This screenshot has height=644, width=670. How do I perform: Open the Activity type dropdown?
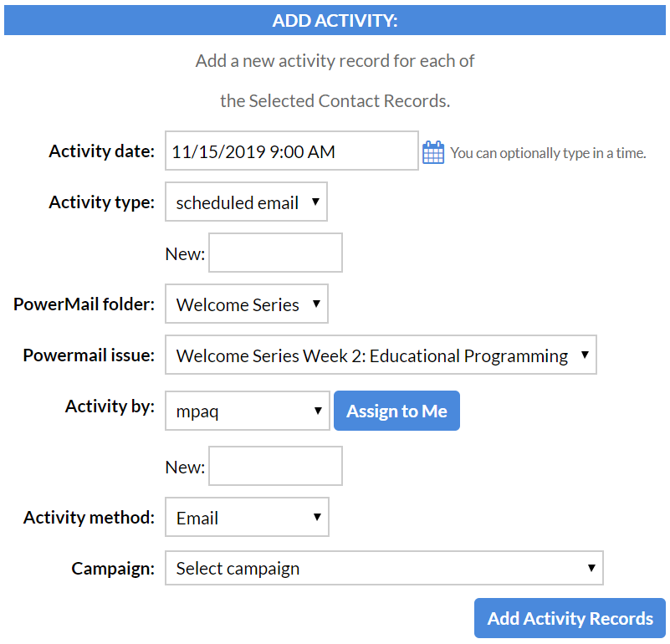click(x=246, y=202)
